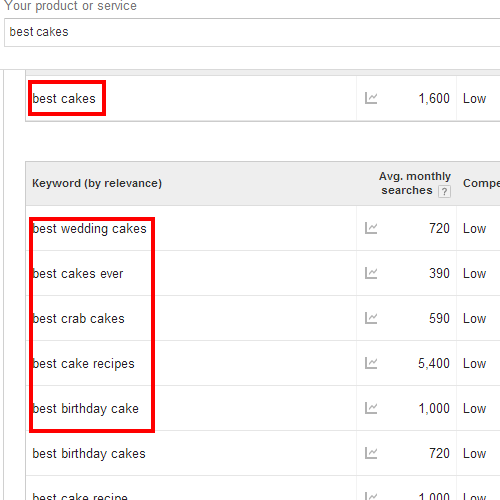The image size is (500, 500).
Task: Click the Avg. monthly searches help icon
Action: pos(444,191)
